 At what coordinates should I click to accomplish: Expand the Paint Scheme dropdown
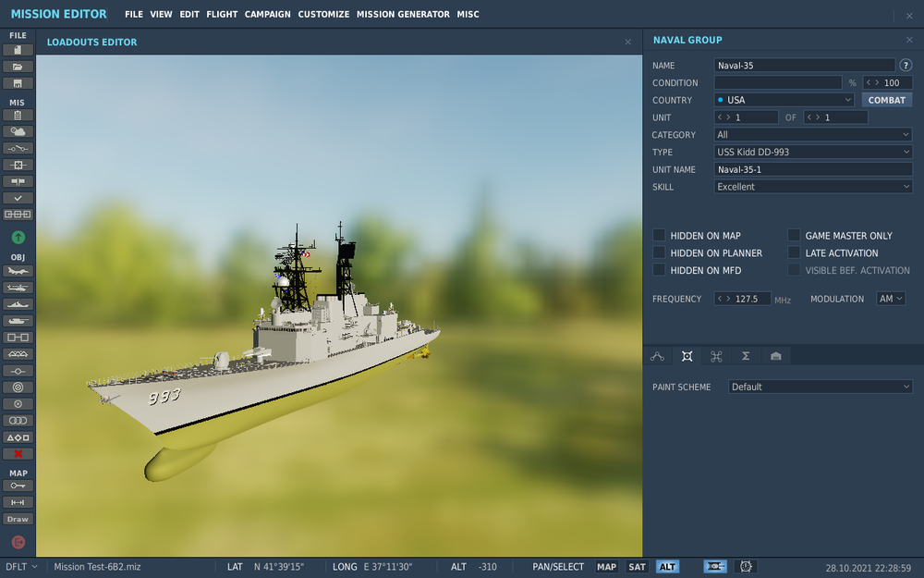click(820, 387)
